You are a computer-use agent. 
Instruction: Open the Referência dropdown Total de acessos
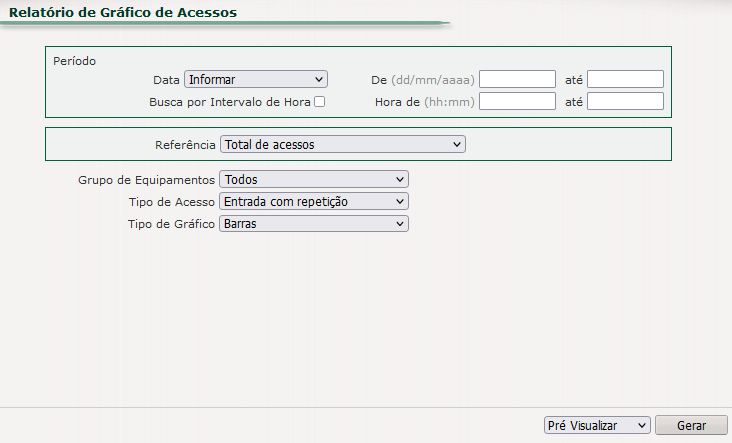point(343,144)
